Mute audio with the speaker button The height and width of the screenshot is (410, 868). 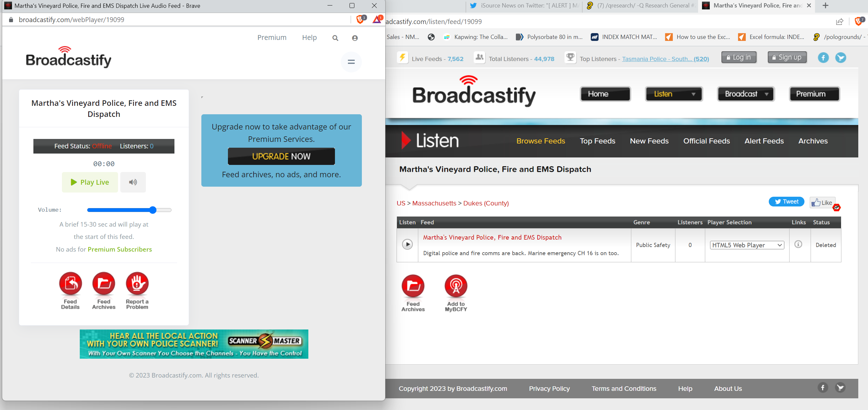tap(133, 182)
